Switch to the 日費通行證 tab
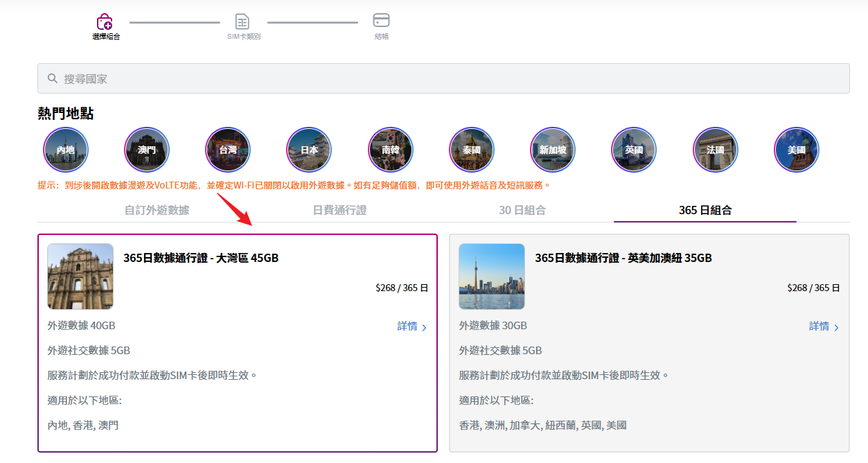868x463 pixels. coord(339,210)
